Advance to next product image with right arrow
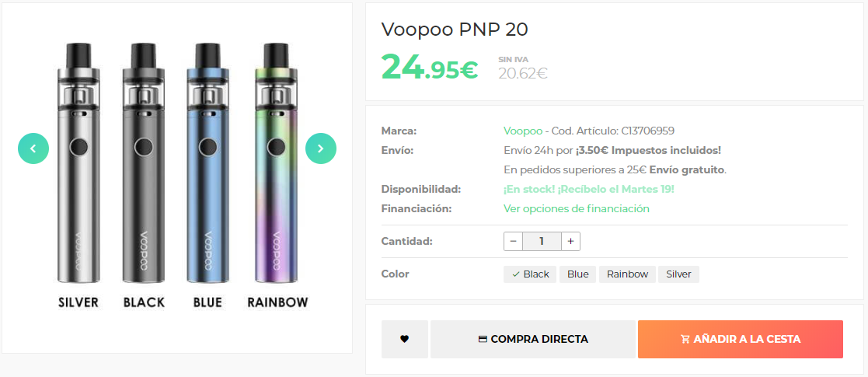Screen dimensions: 868x377 coord(321,148)
